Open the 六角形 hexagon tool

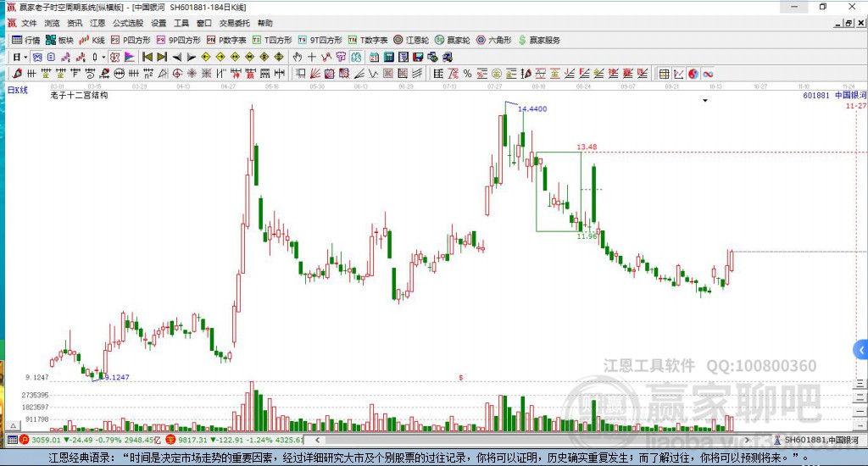tap(494, 40)
